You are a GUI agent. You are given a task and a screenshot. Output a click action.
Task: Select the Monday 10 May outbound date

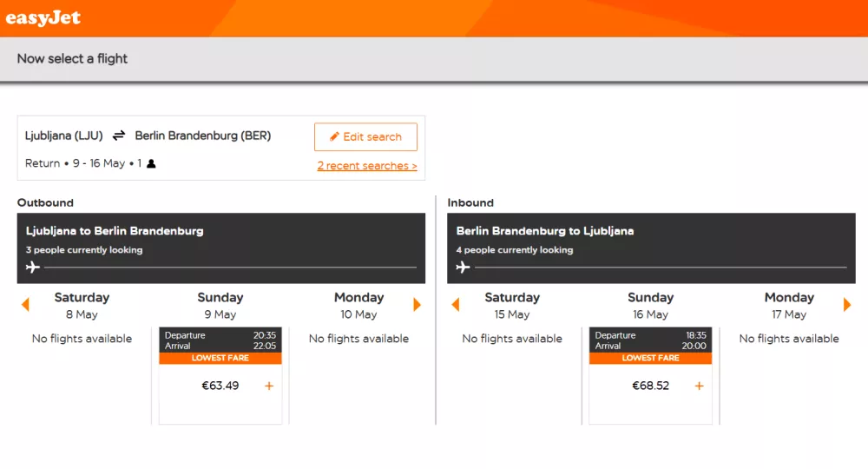pos(358,306)
